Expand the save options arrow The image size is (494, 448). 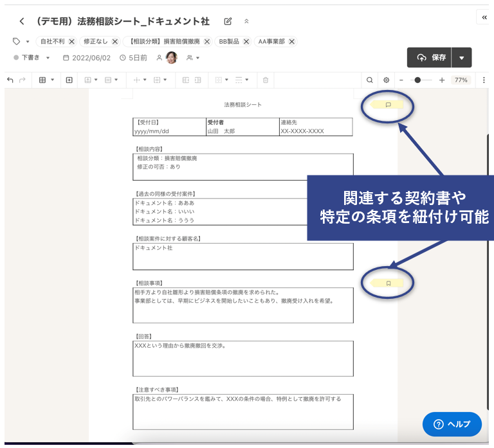click(462, 58)
